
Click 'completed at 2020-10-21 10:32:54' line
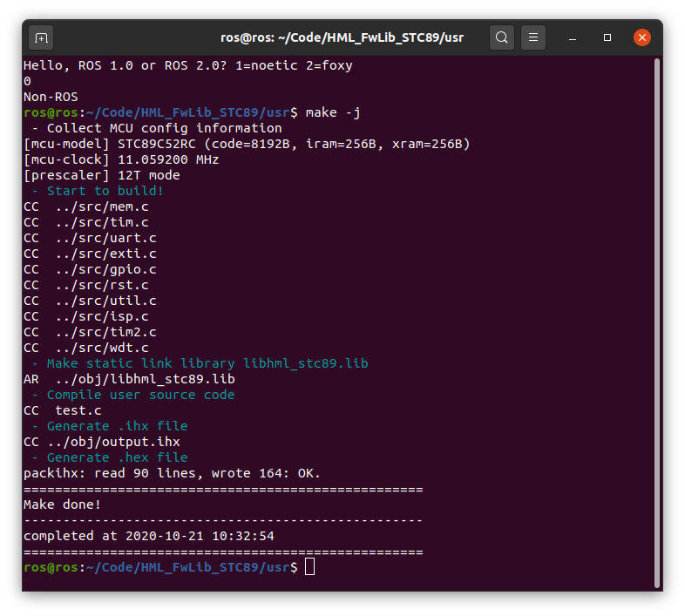click(x=149, y=536)
